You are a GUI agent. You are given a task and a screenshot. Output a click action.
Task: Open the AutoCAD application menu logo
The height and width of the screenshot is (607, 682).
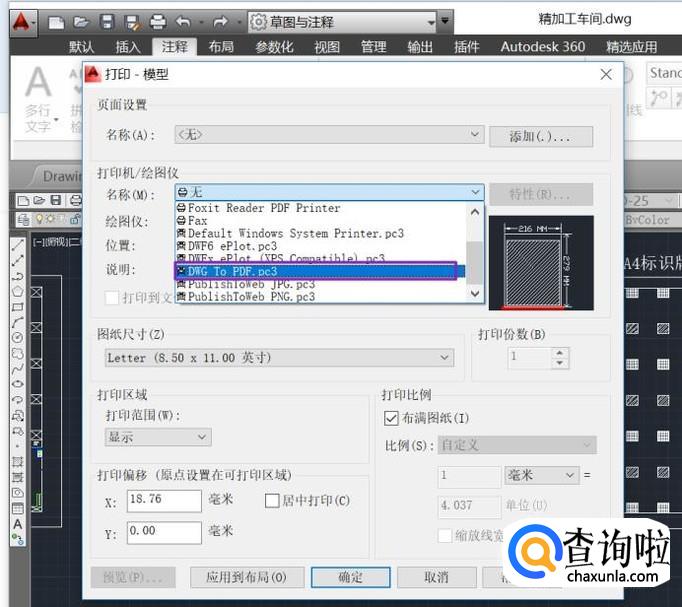21,21
